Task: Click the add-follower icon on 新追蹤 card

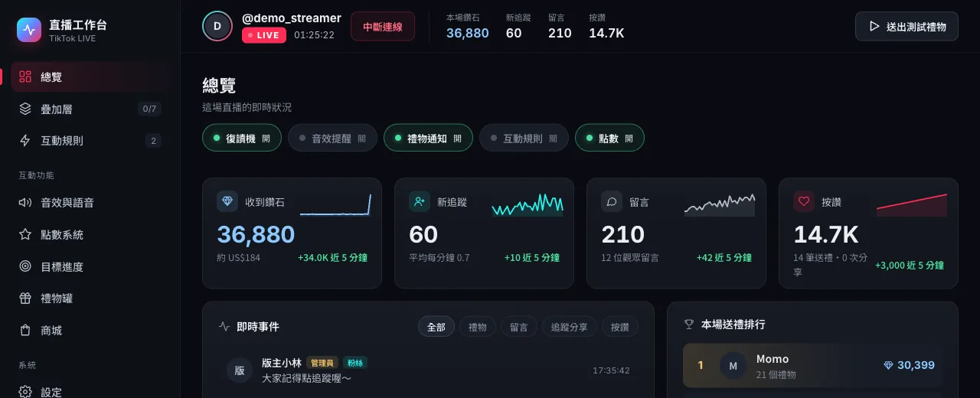Action: point(420,202)
